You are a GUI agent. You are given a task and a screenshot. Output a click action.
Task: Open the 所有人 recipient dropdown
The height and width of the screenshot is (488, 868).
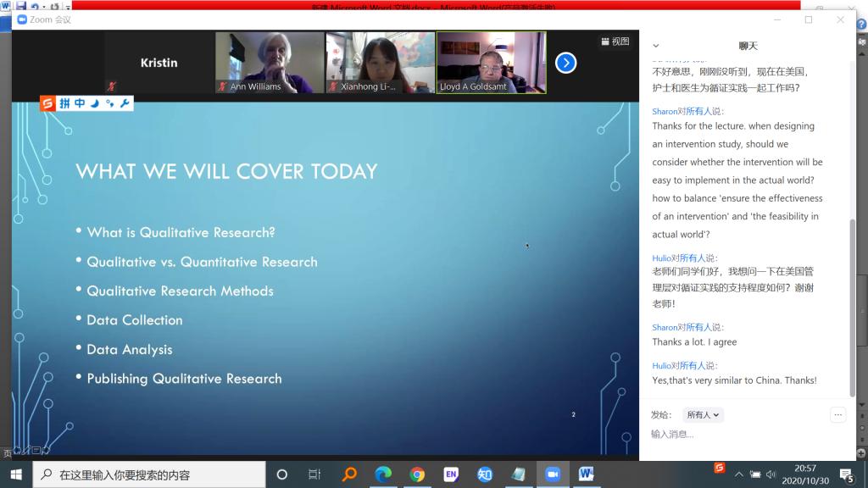(x=703, y=415)
